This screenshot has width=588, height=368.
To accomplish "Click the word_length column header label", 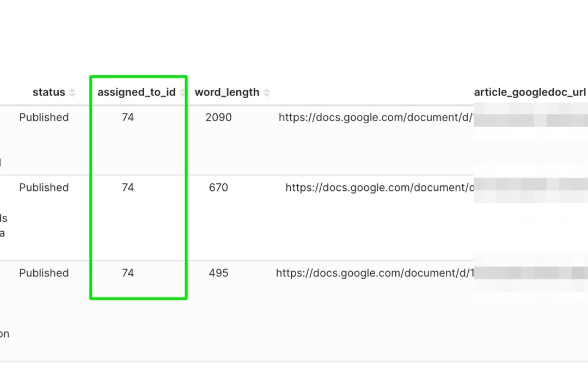I will [x=226, y=93].
